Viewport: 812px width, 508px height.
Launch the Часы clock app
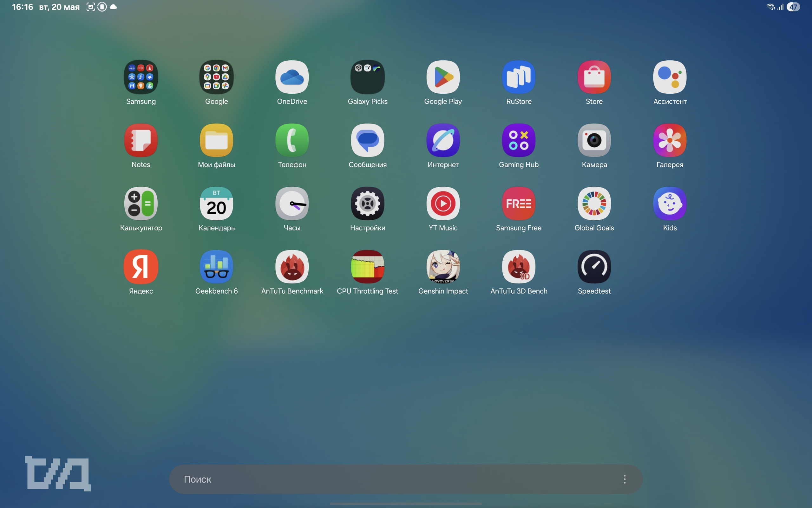pos(292,204)
